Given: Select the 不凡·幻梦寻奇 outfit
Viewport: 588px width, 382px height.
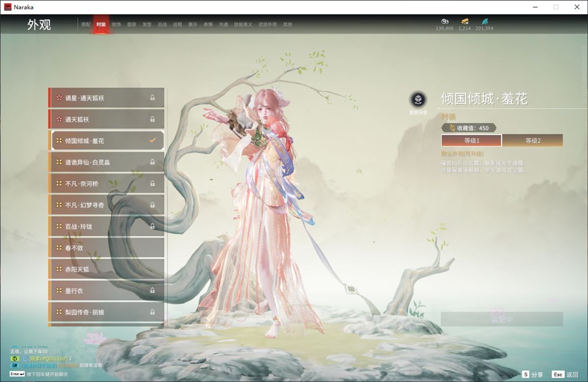Looking at the screenshot, I should [106, 205].
